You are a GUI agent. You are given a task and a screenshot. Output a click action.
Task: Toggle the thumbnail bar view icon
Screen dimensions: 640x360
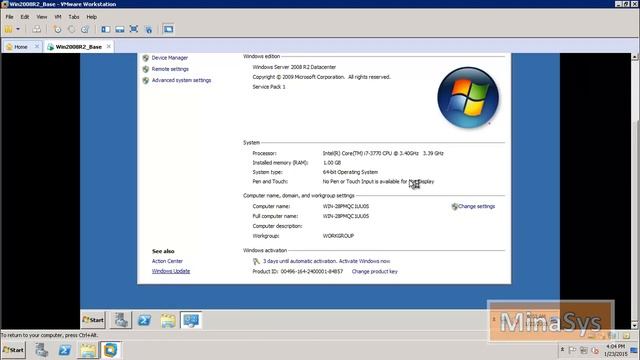tap(120, 29)
